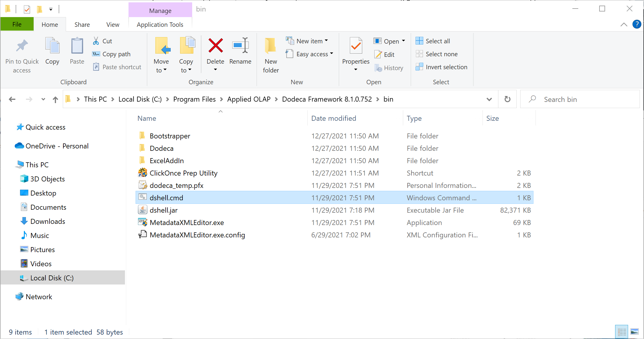Go back to previous folder
Screen dimensions: 644x339
pos(12,99)
